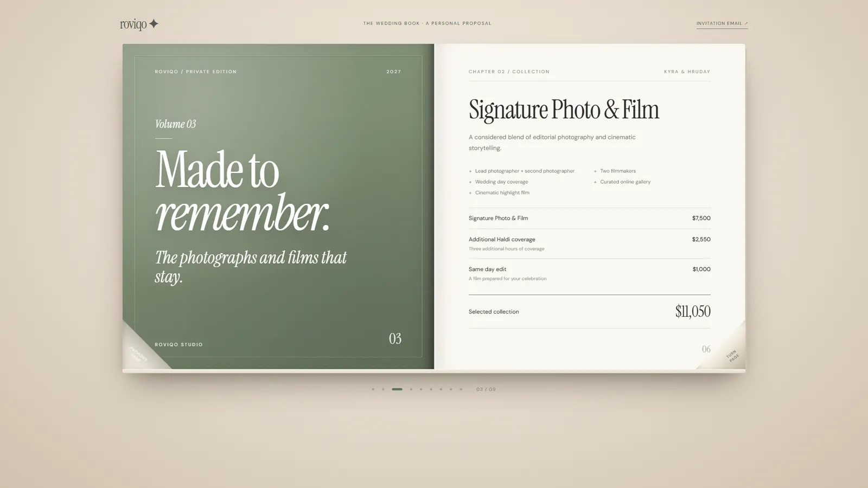Click the Turn Page corner fold
868x488 pixels.
pyautogui.click(x=730, y=352)
